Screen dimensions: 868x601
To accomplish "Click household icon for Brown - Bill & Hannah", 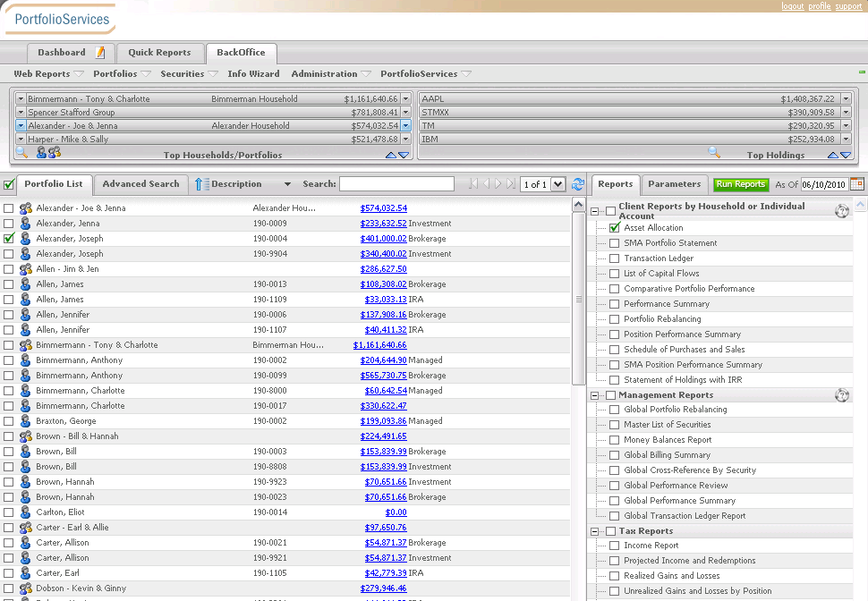I will [x=25, y=436].
